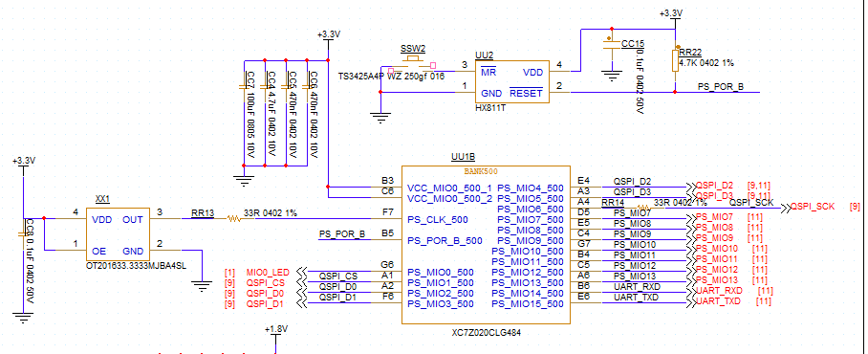Click the ground symbol beneath capacitor CC8
This screenshot has width=868, height=354.
[23, 318]
